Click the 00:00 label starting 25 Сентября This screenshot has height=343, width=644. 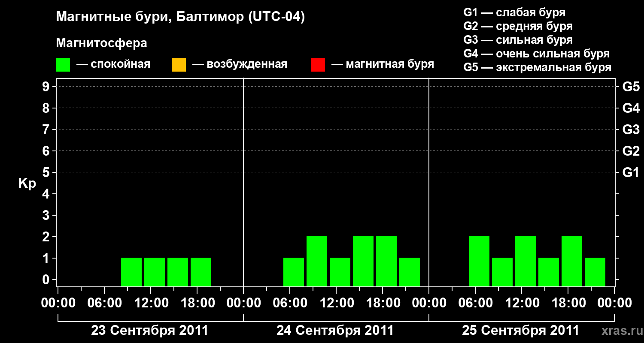point(429,303)
